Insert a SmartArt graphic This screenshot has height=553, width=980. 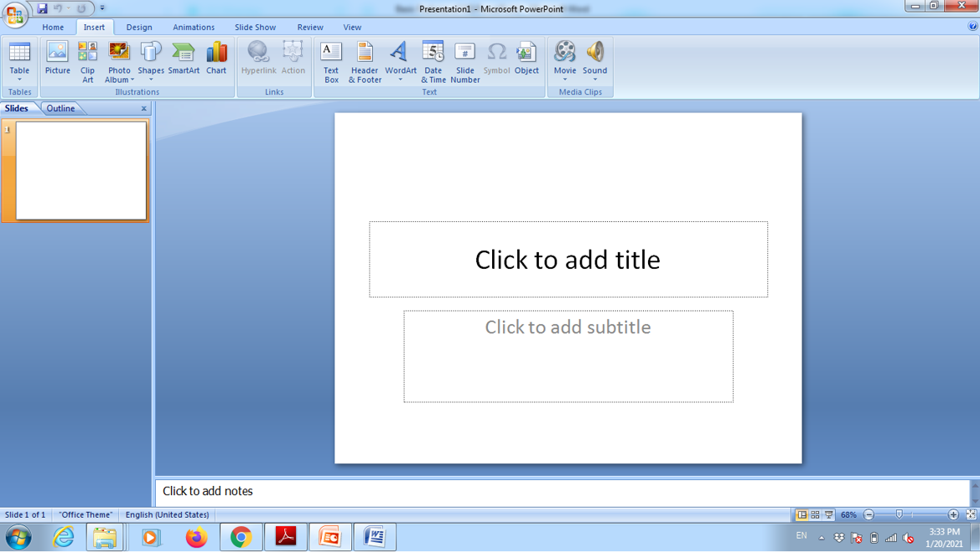point(184,59)
